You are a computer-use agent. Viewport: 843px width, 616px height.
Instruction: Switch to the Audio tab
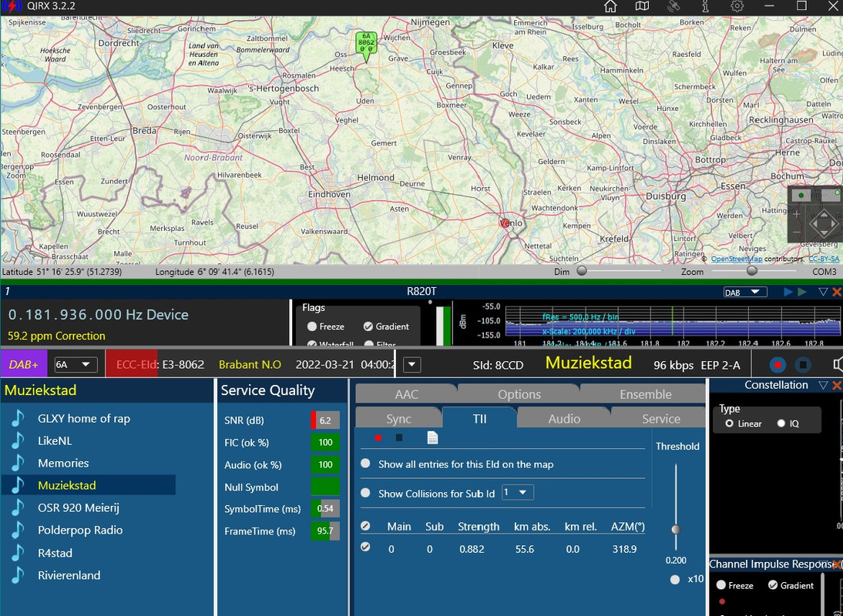click(x=564, y=419)
